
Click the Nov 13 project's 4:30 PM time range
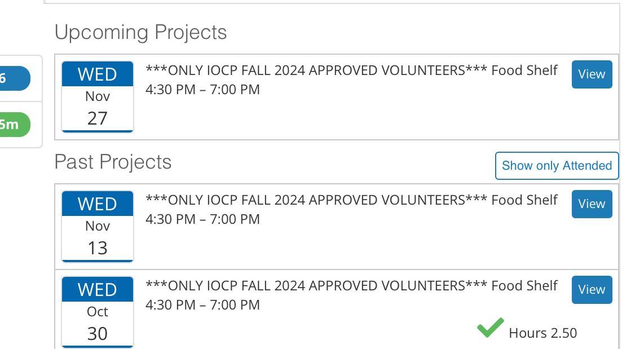(202, 219)
